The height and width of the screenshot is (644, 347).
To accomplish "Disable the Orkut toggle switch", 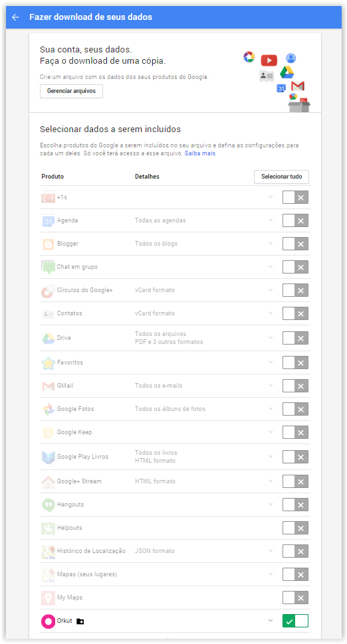I will click(x=295, y=621).
